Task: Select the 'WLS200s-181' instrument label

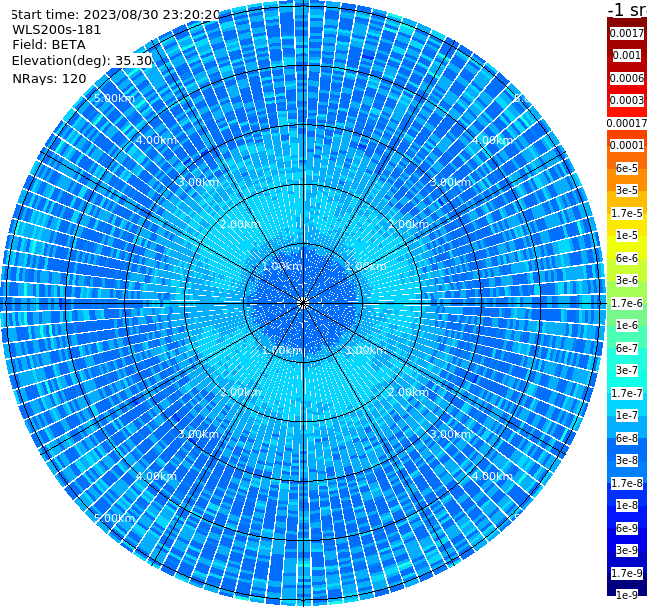Action: click(57, 30)
